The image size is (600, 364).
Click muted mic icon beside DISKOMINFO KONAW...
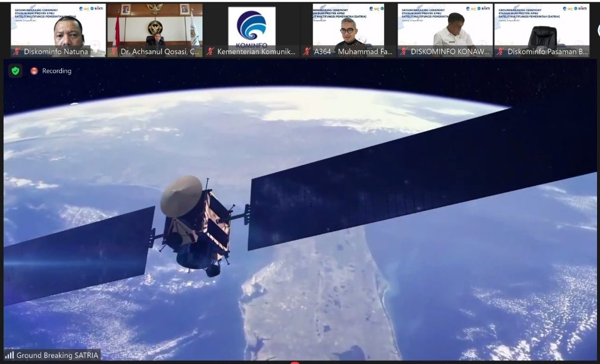(x=404, y=52)
